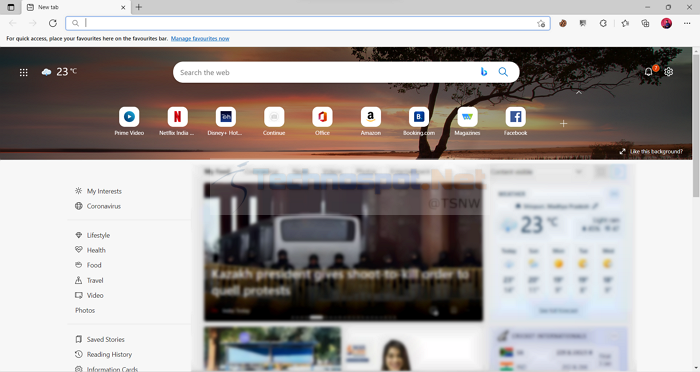Open the Collections toolbar icon
The width and height of the screenshot is (700, 372).
[645, 23]
